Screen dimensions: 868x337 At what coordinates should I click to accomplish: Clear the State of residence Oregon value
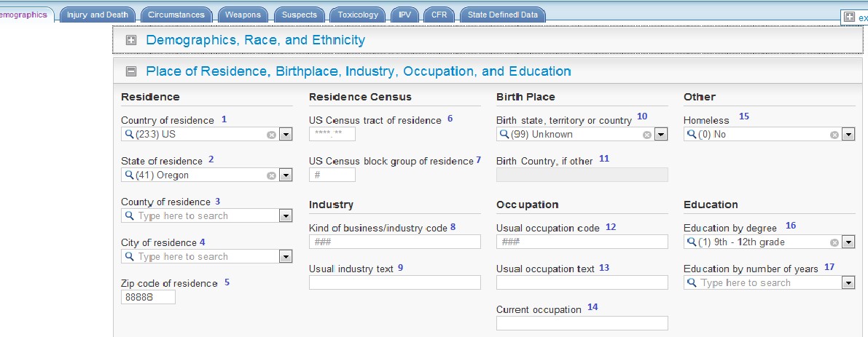click(x=271, y=175)
